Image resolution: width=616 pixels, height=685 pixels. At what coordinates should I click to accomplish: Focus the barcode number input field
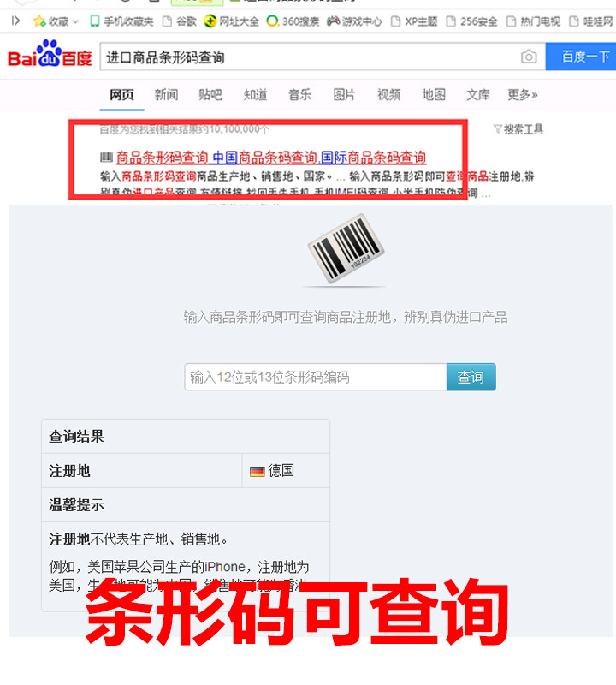tap(316, 377)
